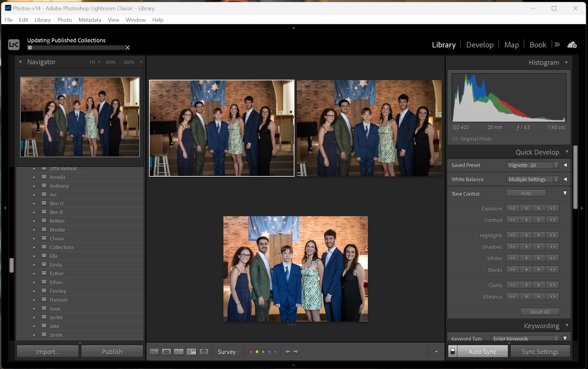This screenshot has width=588, height=369.
Task: Apply the red color label swatch
Action: [251, 351]
